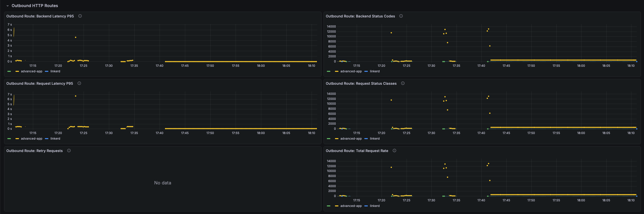Toggle linkerd series in Backend Latency legend
The height and width of the screenshot is (214, 644).
tap(55, 71)
